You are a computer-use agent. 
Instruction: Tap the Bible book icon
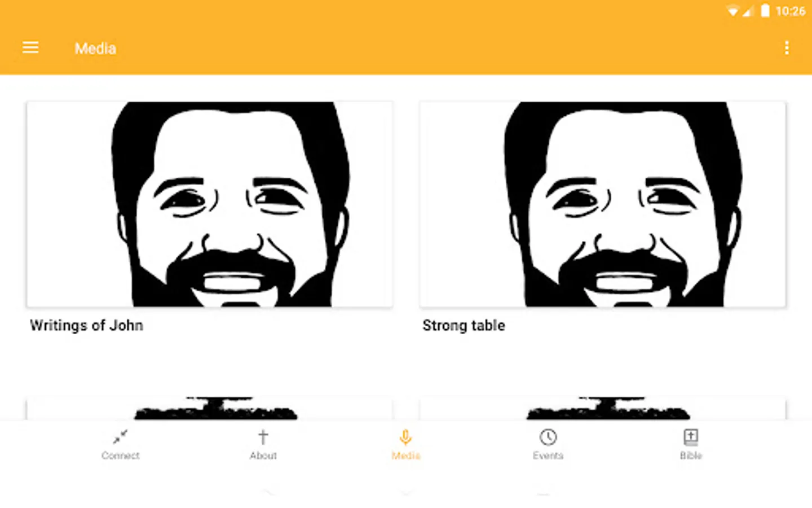(x=691, y=437)
